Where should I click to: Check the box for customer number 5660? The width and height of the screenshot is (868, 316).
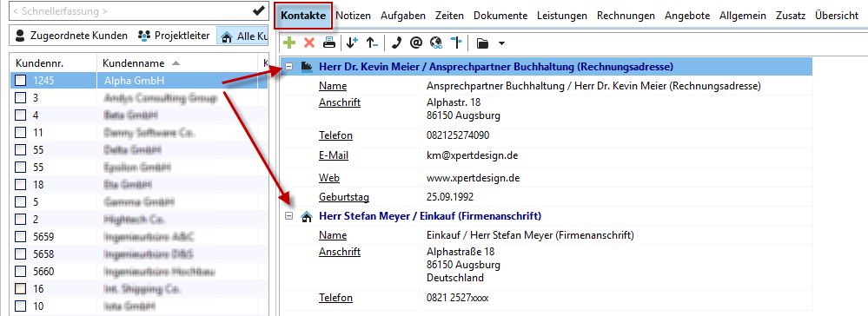click(21, 271)
